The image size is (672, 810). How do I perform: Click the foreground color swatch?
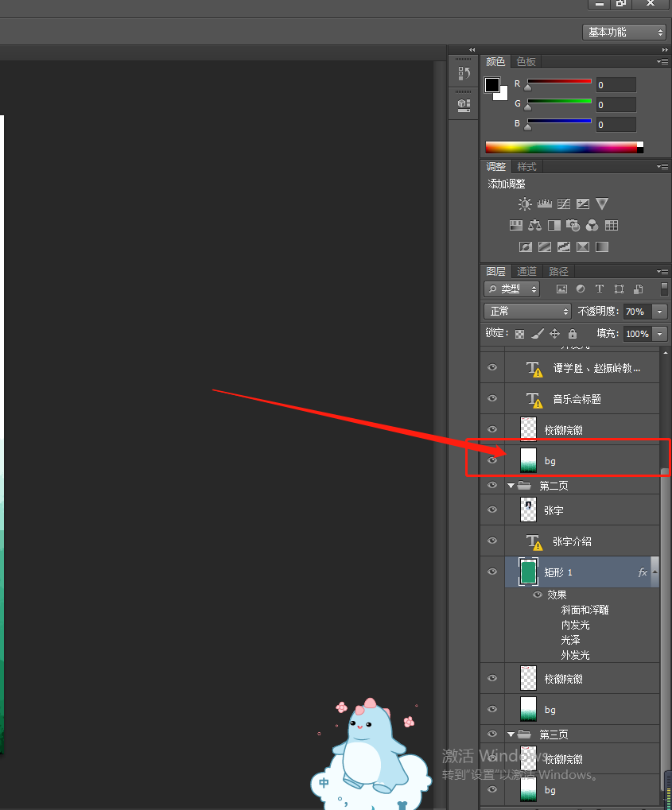pos(491,85)
